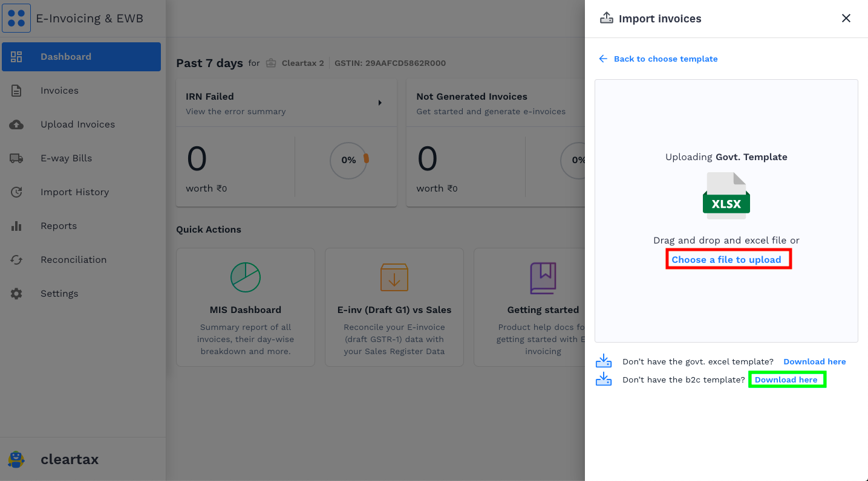Download the govt. excel template

[814, 361]
